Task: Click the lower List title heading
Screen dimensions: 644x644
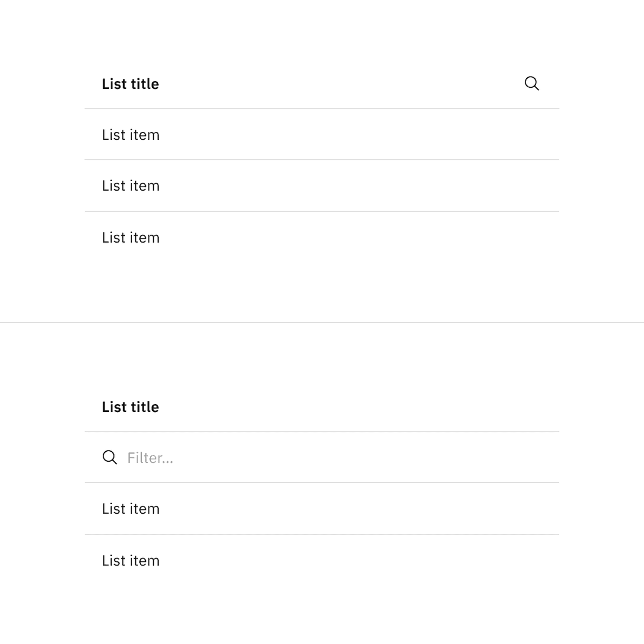Action: point(130,406)
